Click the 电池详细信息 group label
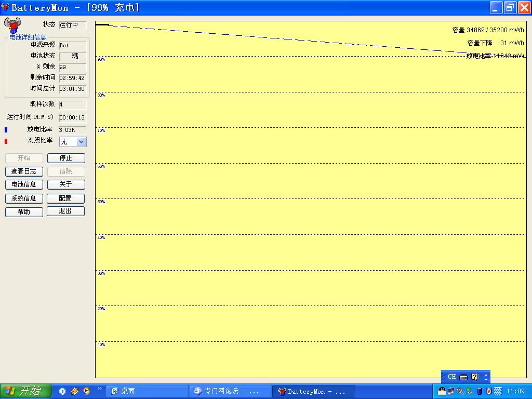Viewport: 532px width, 399px height. [x=28, y=37]
